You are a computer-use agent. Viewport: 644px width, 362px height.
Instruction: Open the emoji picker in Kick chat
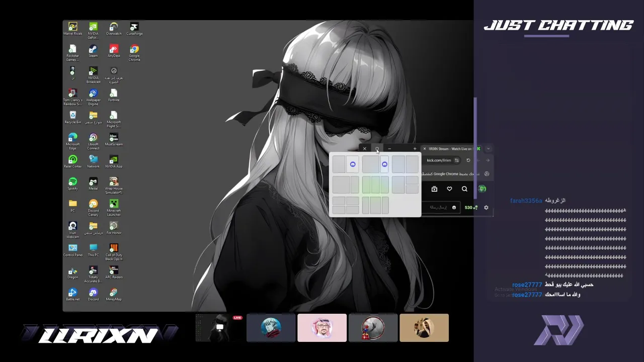454,207
